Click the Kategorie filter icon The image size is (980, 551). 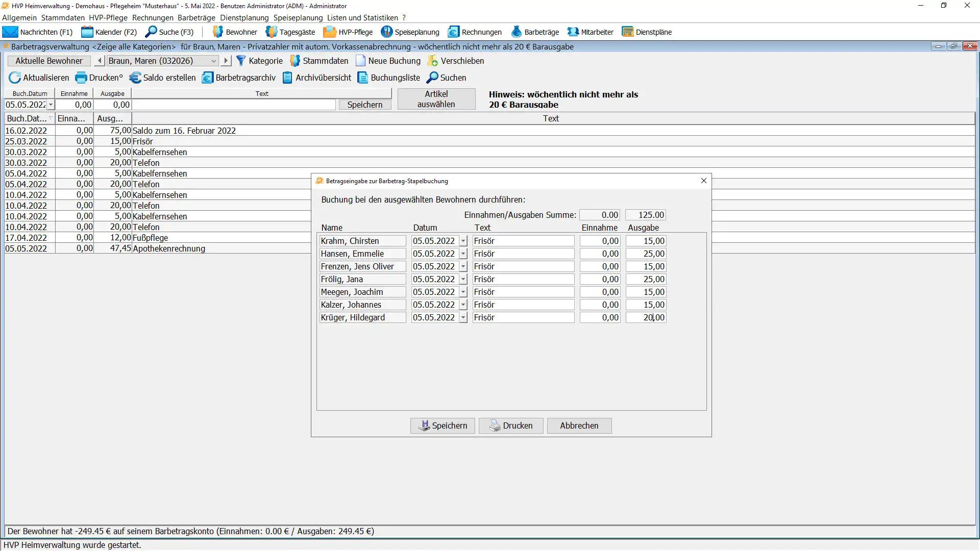coord(241,61)
